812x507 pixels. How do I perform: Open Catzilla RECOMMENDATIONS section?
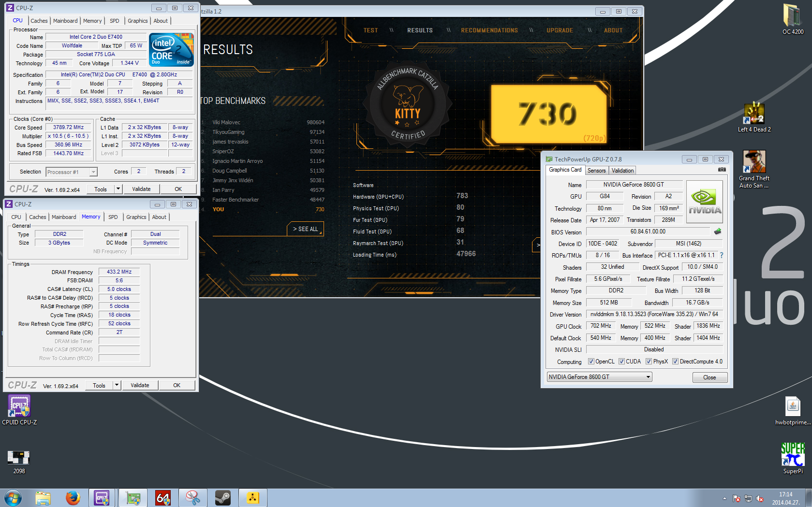[x=489, y=30]
